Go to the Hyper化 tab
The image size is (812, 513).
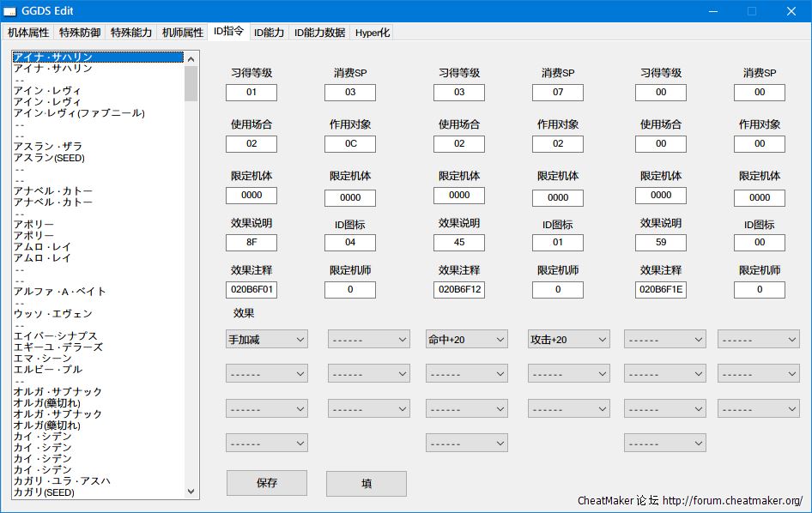(373, 33)
